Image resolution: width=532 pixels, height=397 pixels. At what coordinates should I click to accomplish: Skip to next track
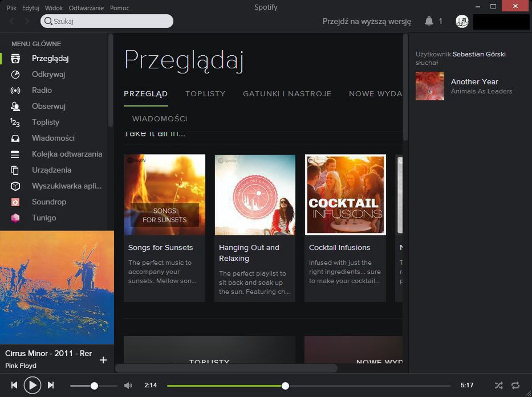(51, 385)
